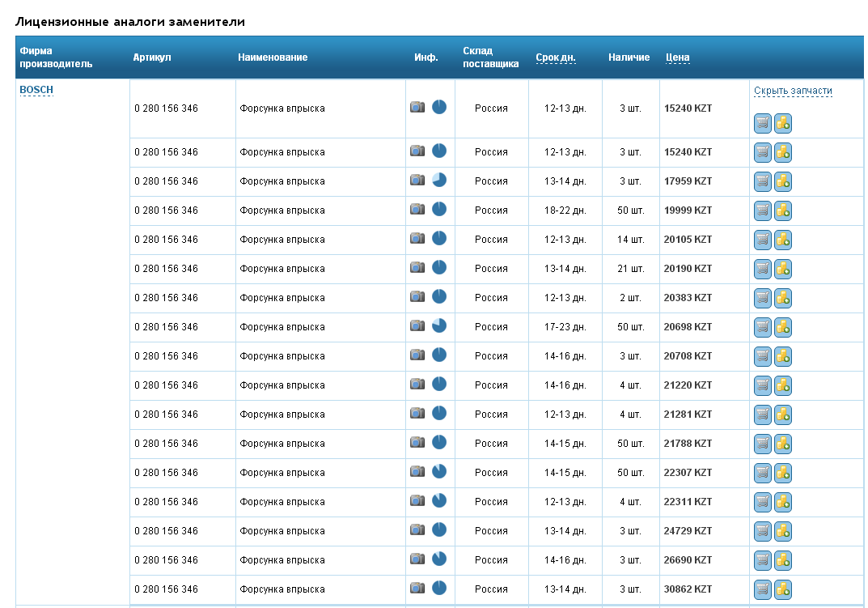Image resolution: width=868 pixels, height=608 pixels.
Task: Add the 17959 KZT item to cart
Action: click(x=762, y=181)
